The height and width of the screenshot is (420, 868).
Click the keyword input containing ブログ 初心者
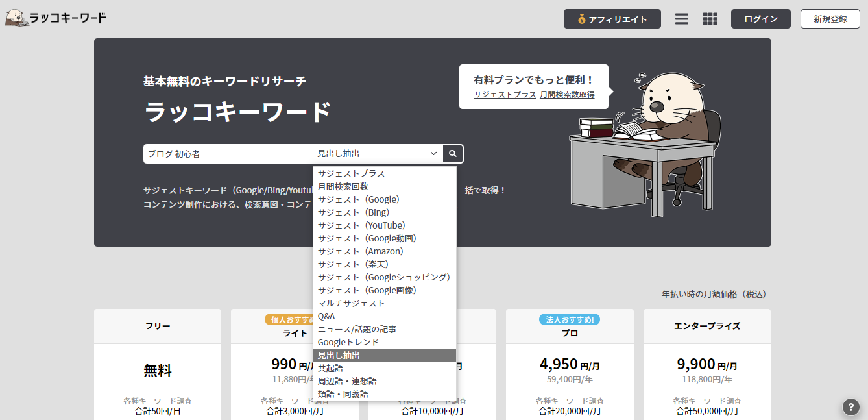[x=228, y=154]
